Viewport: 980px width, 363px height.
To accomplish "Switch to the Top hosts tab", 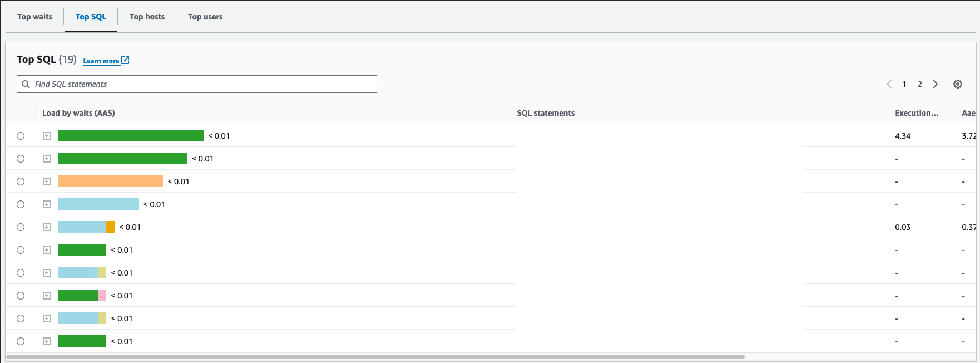I will [147, 17].
